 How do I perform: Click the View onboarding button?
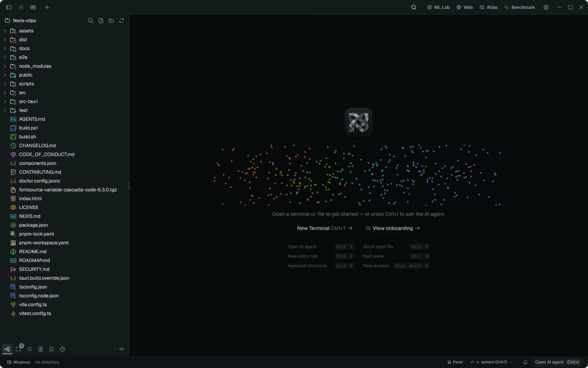click(x=393, y=228)
